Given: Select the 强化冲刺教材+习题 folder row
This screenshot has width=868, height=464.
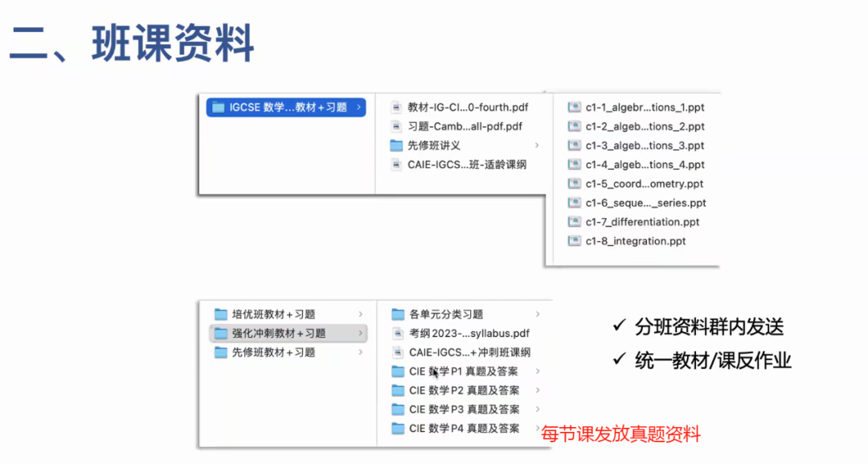Looking at the screenshot, I should click(x=279, y=333).
